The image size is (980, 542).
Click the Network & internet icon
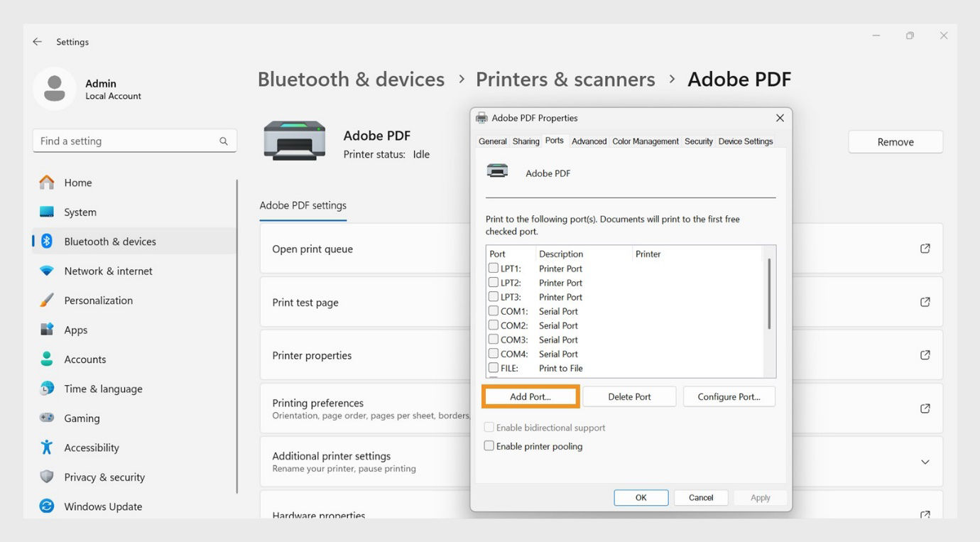pyautogui.click(x=45, y=271)
